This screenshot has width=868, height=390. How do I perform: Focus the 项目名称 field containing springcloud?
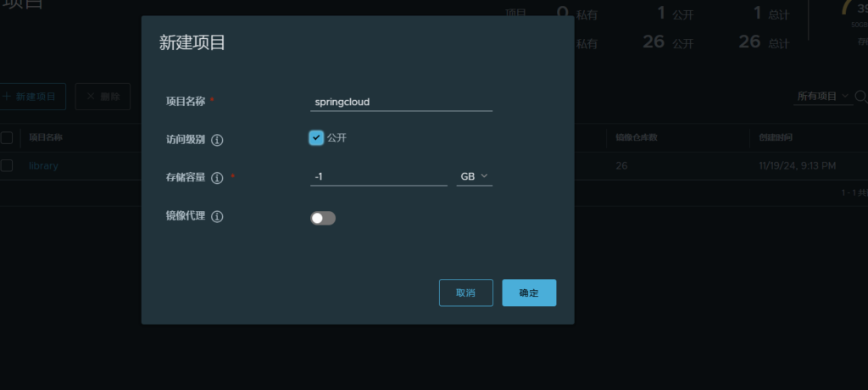click(401, 102)
